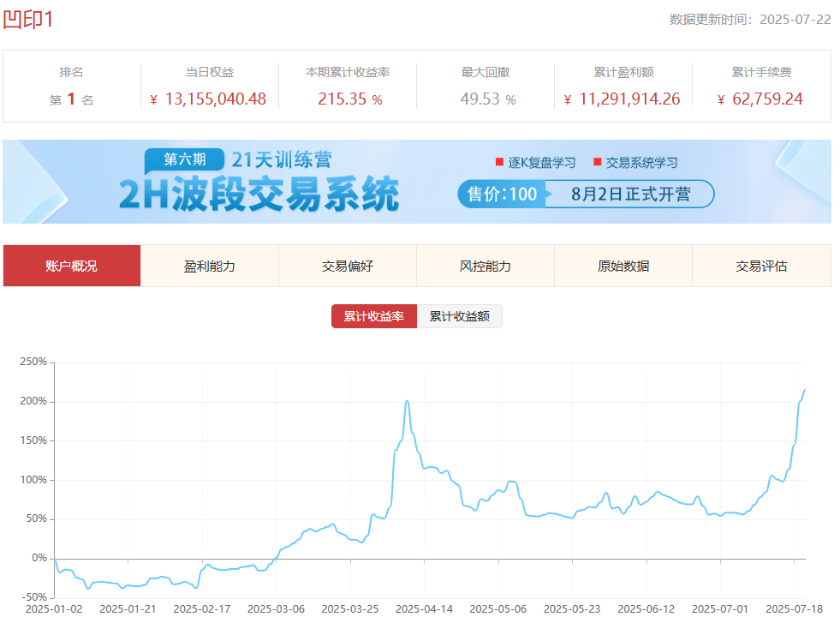The height and width of the screenshot is (623, 840).
Task: Enable the 累计收益率 chart view
Action: pos(374,315)
